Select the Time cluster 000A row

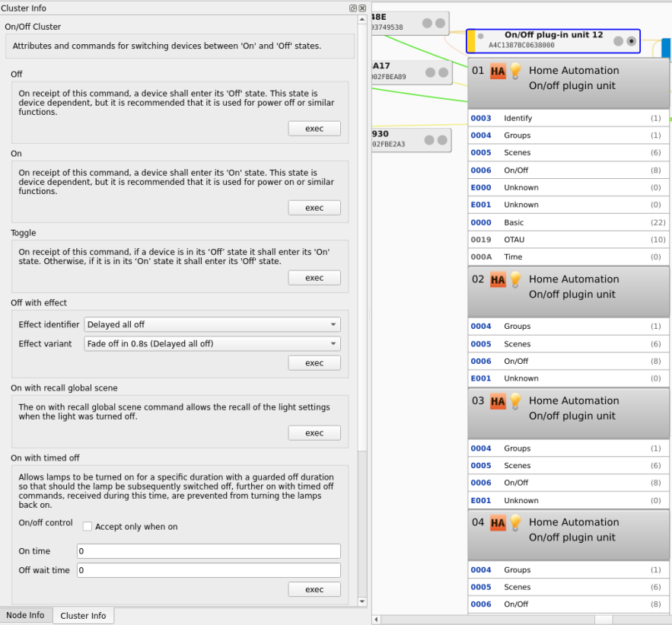568,257
